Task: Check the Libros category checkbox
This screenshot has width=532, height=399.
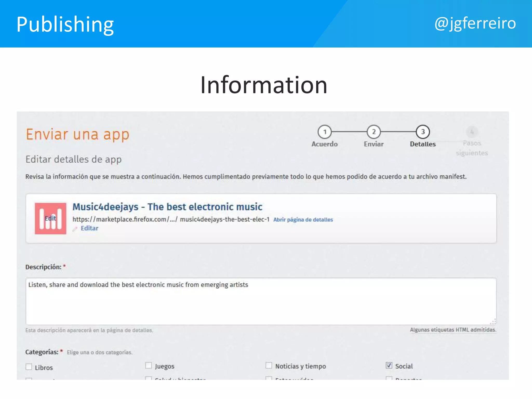Action: tap(29, 367)
